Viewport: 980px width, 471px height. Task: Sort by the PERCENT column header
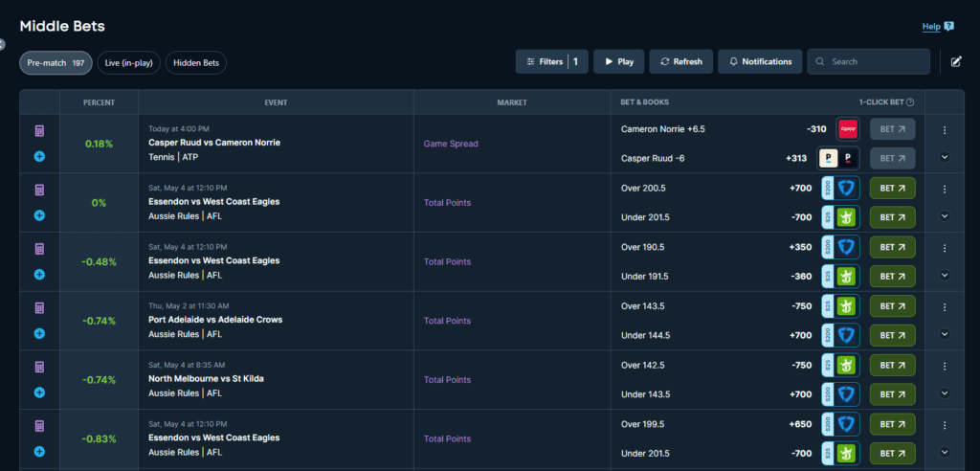(x=99, y=102)
